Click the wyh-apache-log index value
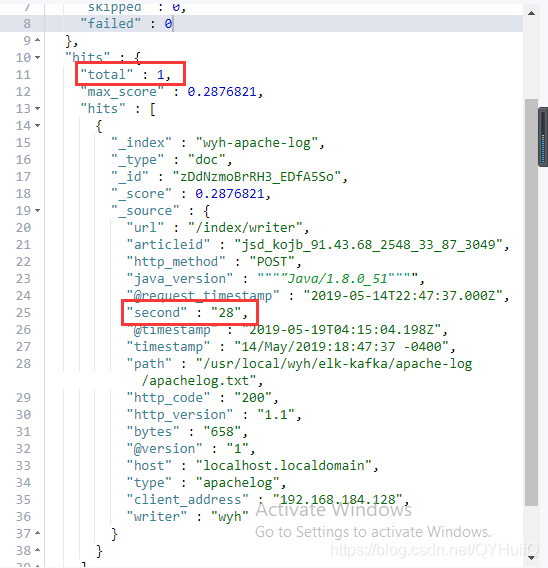Viewport: 548px width, 568px height. [257, 143]
